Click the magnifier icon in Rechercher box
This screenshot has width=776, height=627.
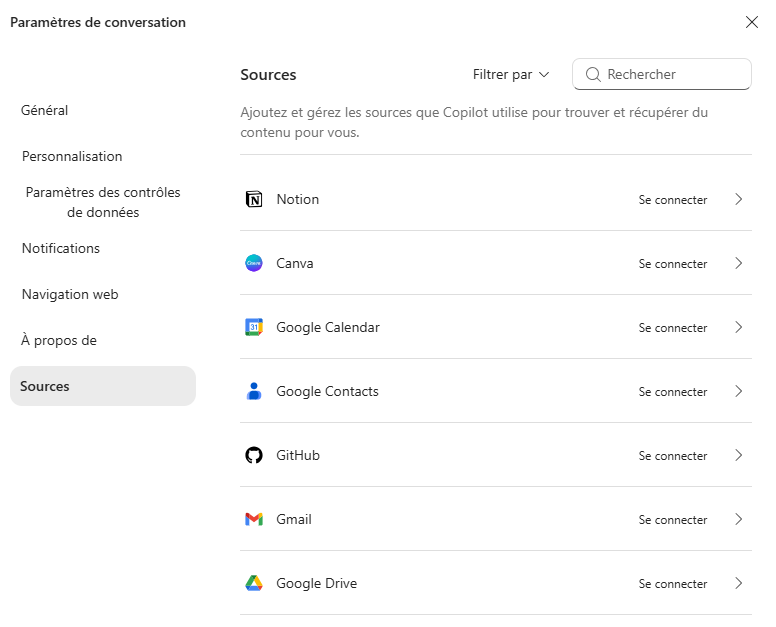pos(593,74)
